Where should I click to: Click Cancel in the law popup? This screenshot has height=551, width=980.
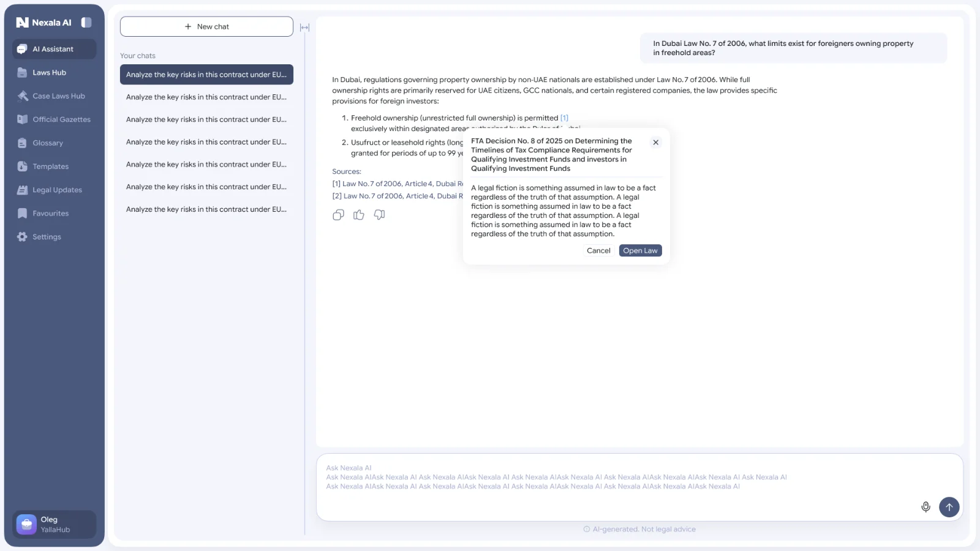tap(598, 250)
